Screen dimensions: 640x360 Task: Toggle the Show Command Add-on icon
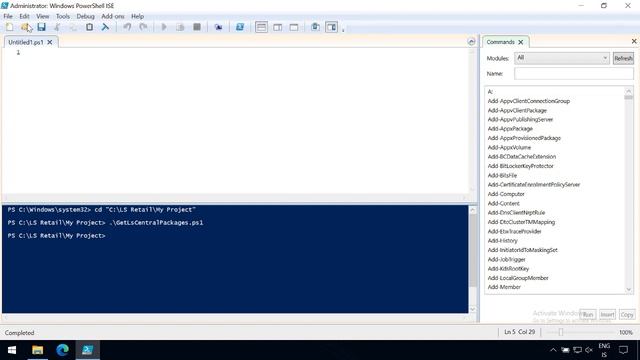(x=331, y=27)
